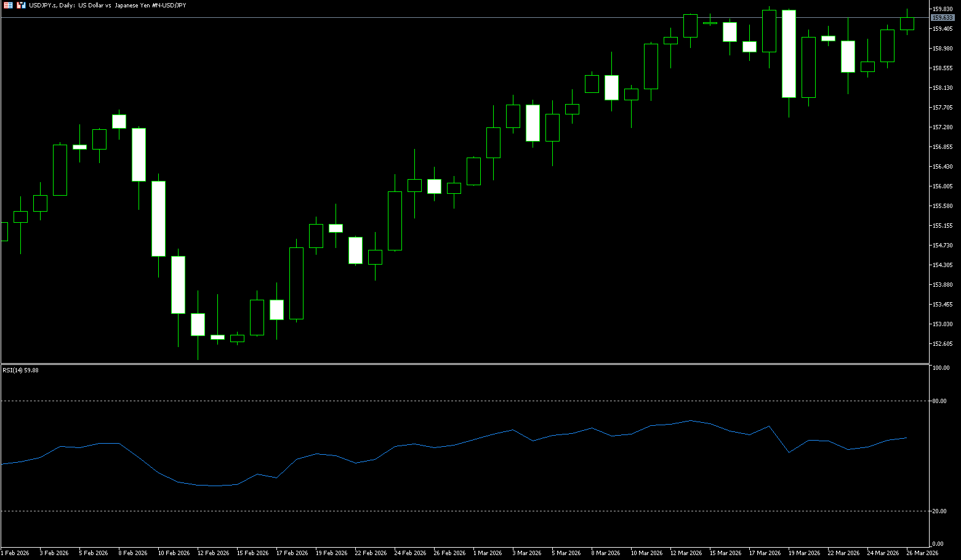Image resolution: width=961 pixels, height=560 pixels.
Task: Click the 80.00 RSI level label
Action: pyautogui.click(x=939, y=401)
